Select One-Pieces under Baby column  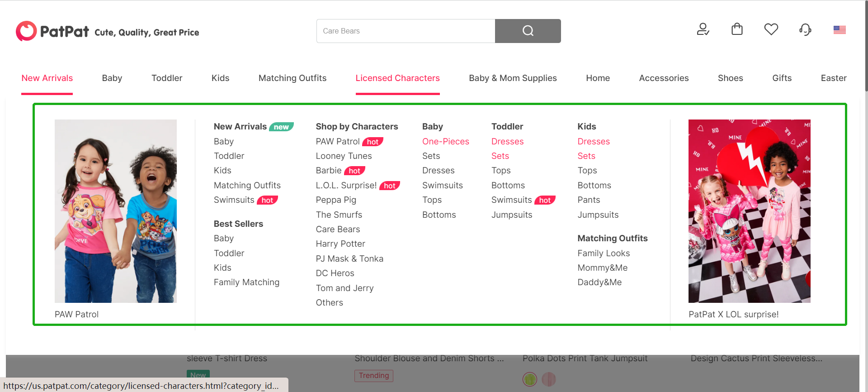pyautogui.click(x=446, y=141)
